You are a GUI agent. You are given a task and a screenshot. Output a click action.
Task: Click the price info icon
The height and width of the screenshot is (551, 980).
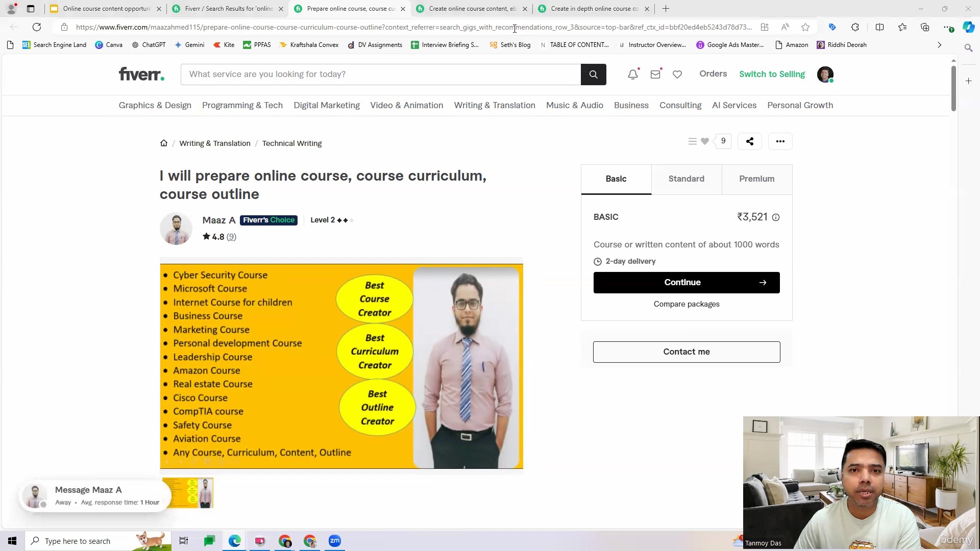coord(776,217)
